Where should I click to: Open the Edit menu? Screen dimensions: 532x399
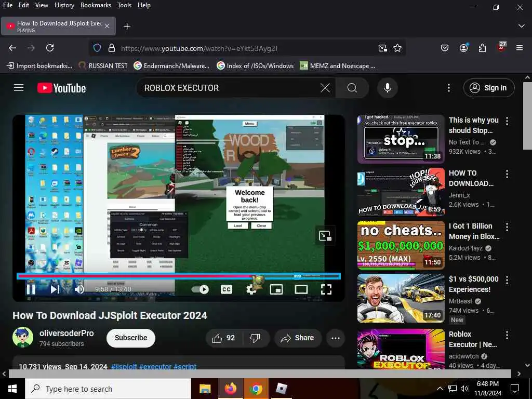point(24,5)
